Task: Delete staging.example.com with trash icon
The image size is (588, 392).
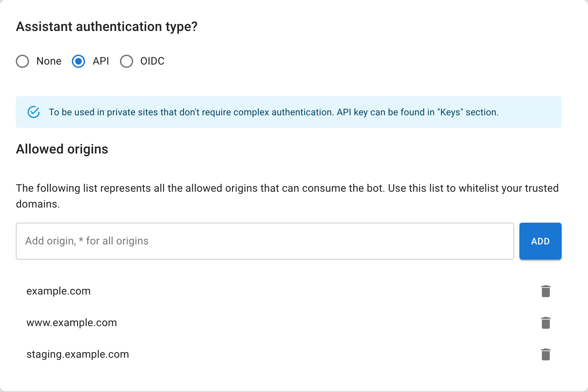Action: [x=546, y=354]
